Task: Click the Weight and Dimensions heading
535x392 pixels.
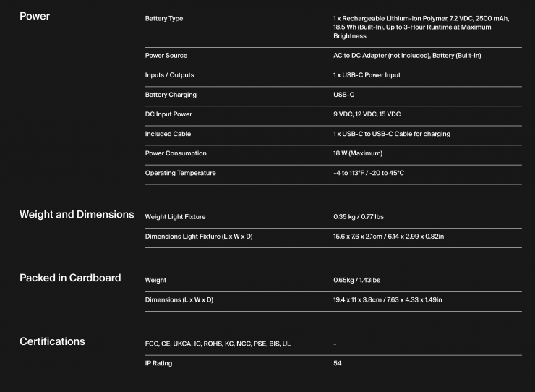Action: [77, 215]
